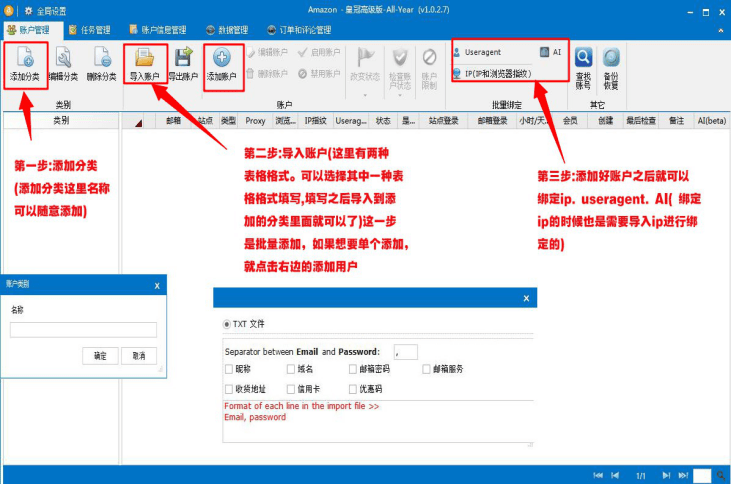Click the select-all corner triangle in grid
The image size is (731, 484).
point(138,124)
